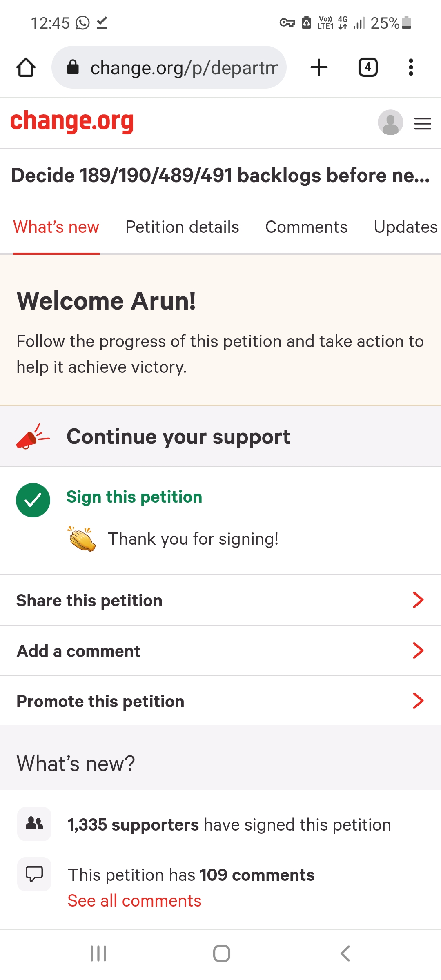Tap the change.org URL address bar
The width and height of the screenshot is (441, 980).
[x=169, y=67]
